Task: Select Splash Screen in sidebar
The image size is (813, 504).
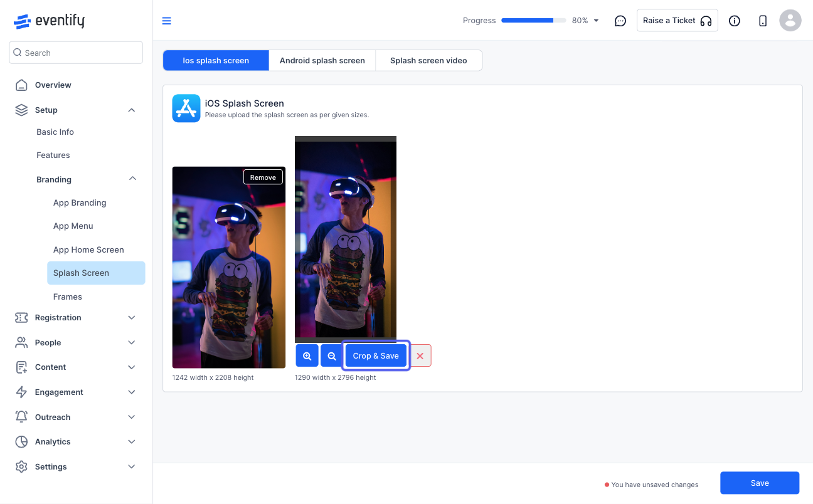Action: [96, 273]
